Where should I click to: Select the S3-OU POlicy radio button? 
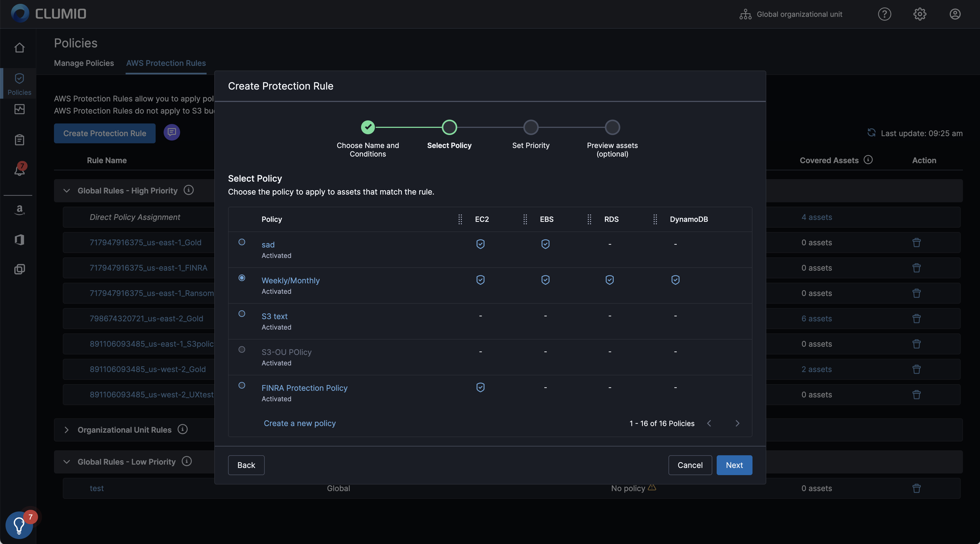tap(242, 349)
